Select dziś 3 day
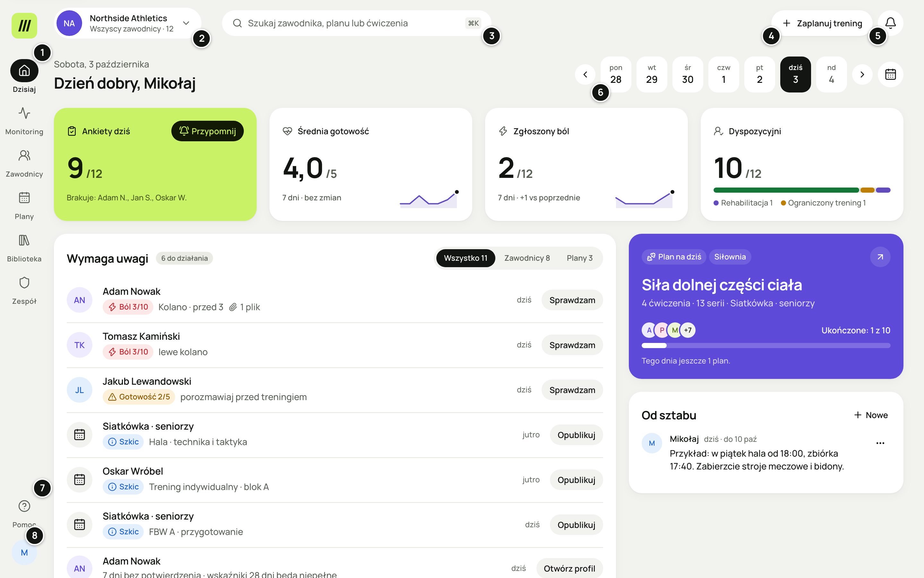The width and height of the screenshot is (924, 578). (x=795, y=74)
